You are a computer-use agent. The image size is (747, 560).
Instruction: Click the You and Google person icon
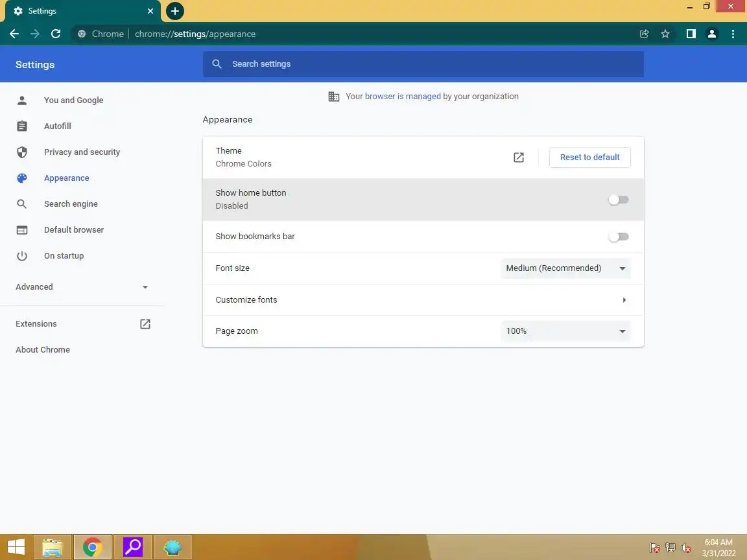[22, 100]
